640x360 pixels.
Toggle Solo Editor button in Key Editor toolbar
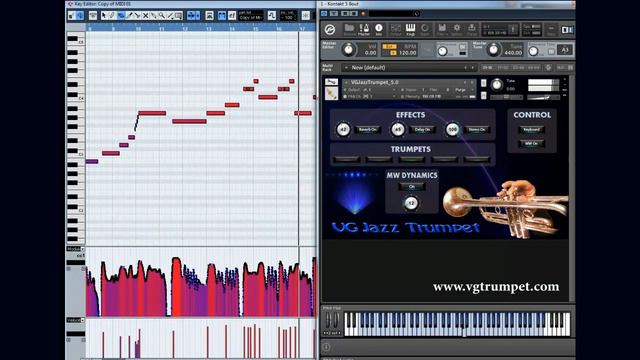coord(72,16)
